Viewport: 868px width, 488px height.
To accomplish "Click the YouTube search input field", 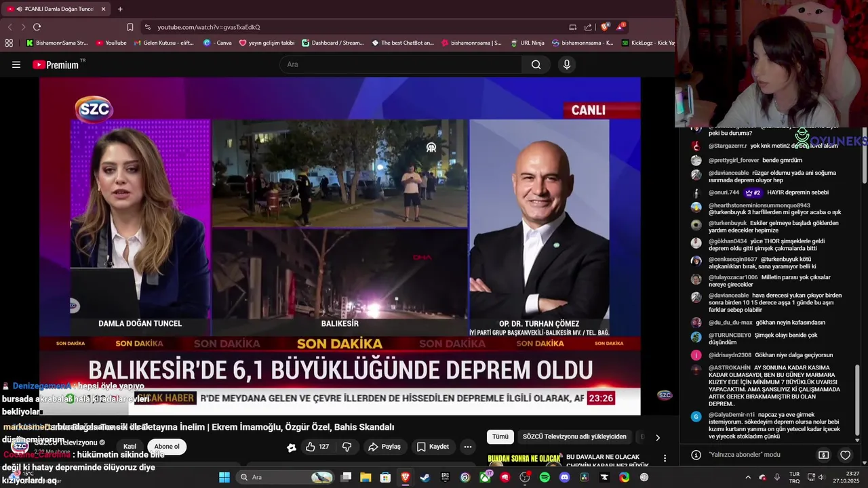I will point(400,64).
